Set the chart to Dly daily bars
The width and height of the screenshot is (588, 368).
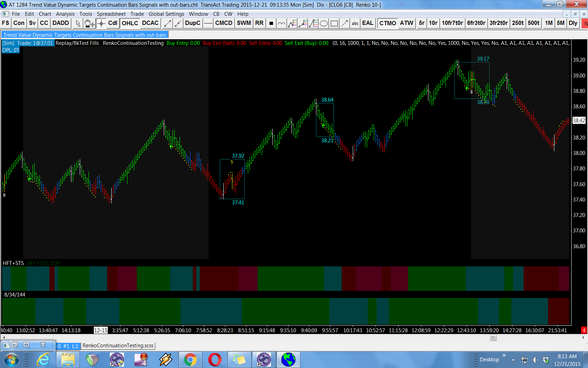click(x=573, y=23)
